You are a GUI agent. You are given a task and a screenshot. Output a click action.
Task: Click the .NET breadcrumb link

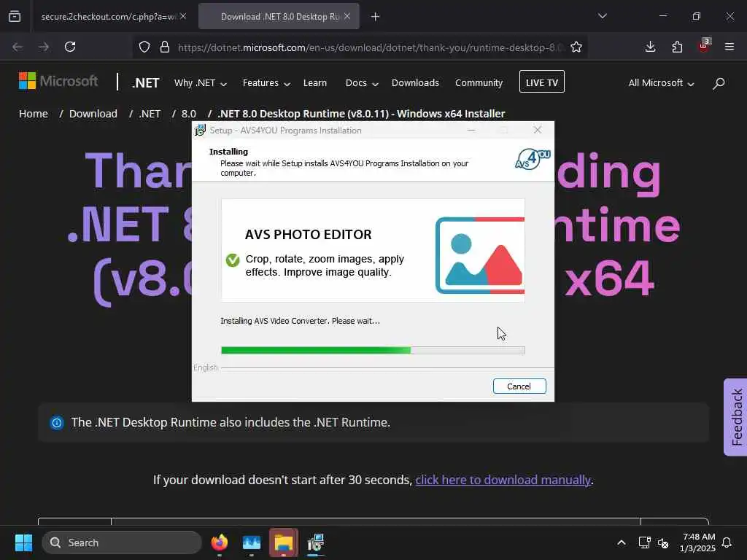tap(150, 114)
